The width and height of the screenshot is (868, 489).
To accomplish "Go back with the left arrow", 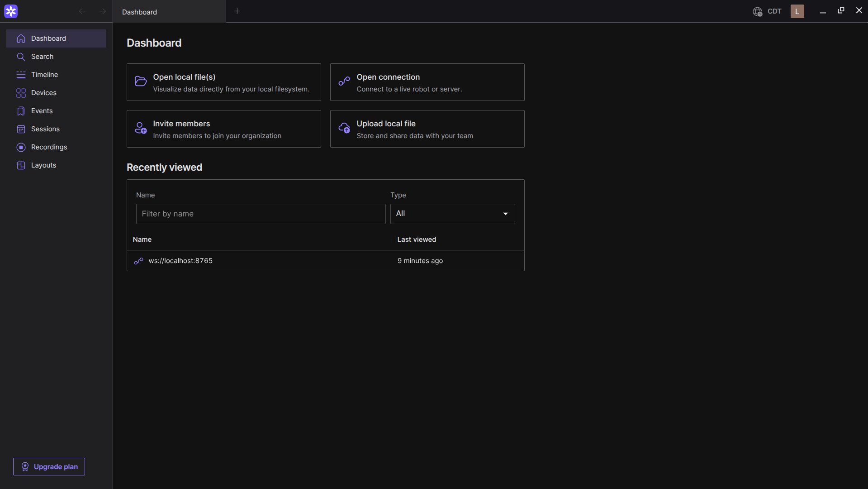I will [82, 11].
